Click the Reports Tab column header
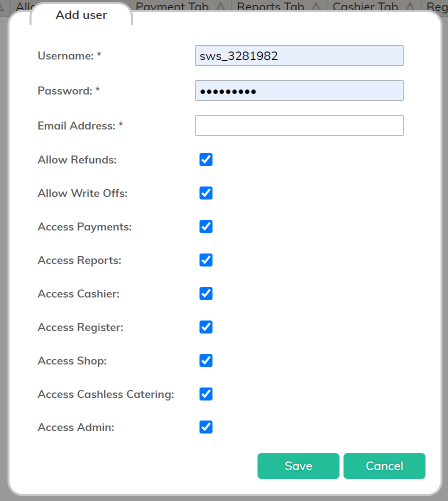 coord(270,6)
